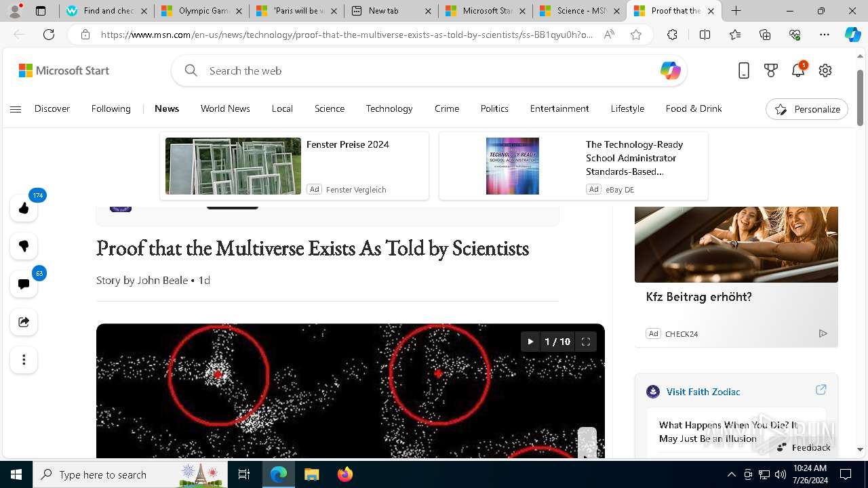This screenshot has width=868, height=488.
Task: Open the Science category
Action: click(x=330, y=108)
